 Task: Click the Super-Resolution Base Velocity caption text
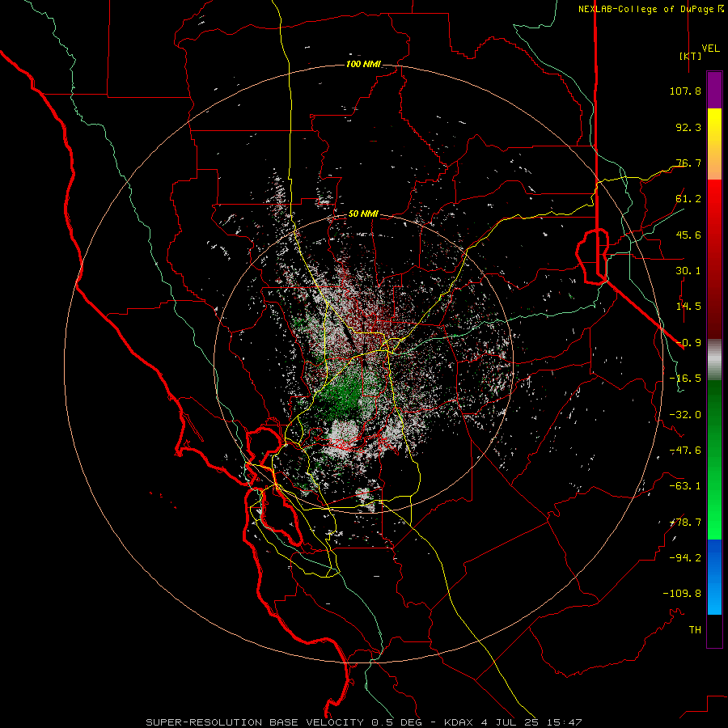363,722
